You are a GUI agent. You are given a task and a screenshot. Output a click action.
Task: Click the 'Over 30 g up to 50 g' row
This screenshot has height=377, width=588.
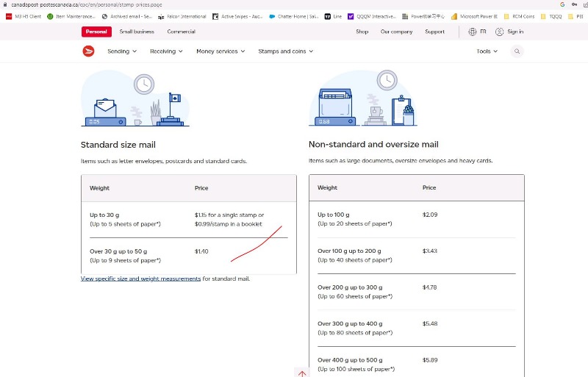pos(189,256)
